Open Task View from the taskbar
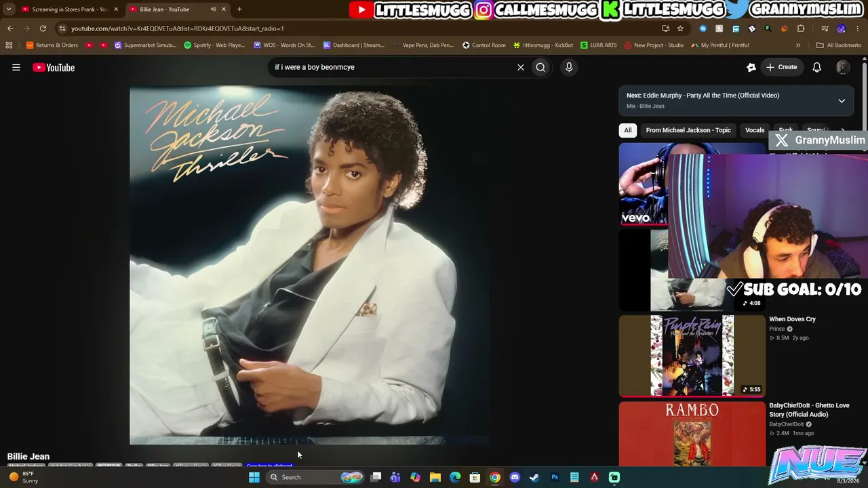868x488 pixels. [376, 477]
